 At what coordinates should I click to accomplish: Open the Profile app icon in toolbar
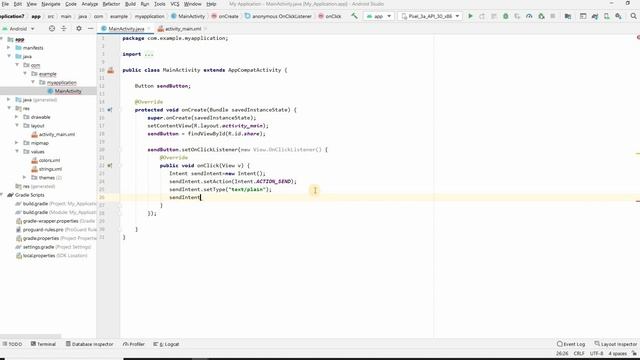coord(529,16)
